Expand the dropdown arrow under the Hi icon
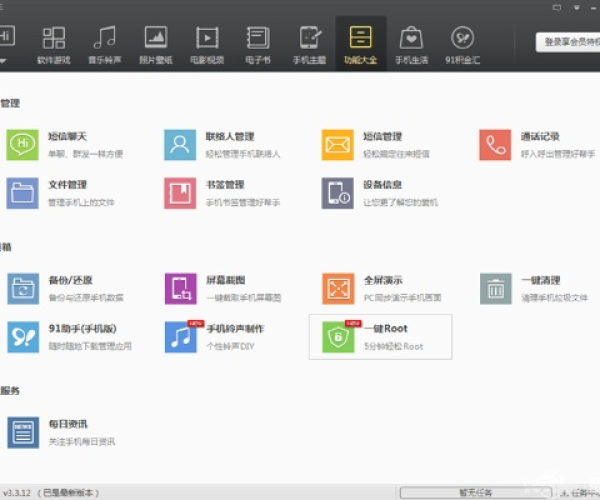This screenshot has width=600, height=500. 3,60
